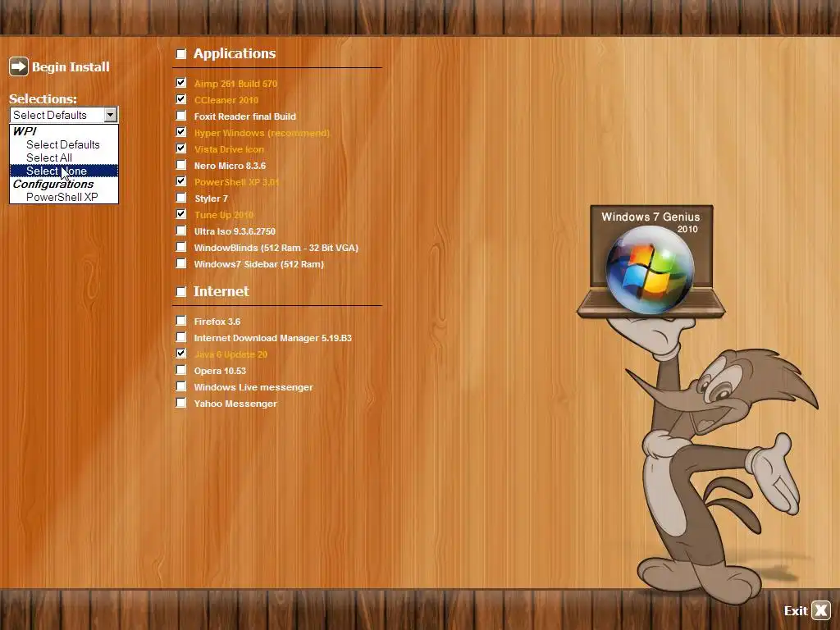Uncheck Tune Up 2010 checkbox
This screenshot has width=840, height=630.
181,214
